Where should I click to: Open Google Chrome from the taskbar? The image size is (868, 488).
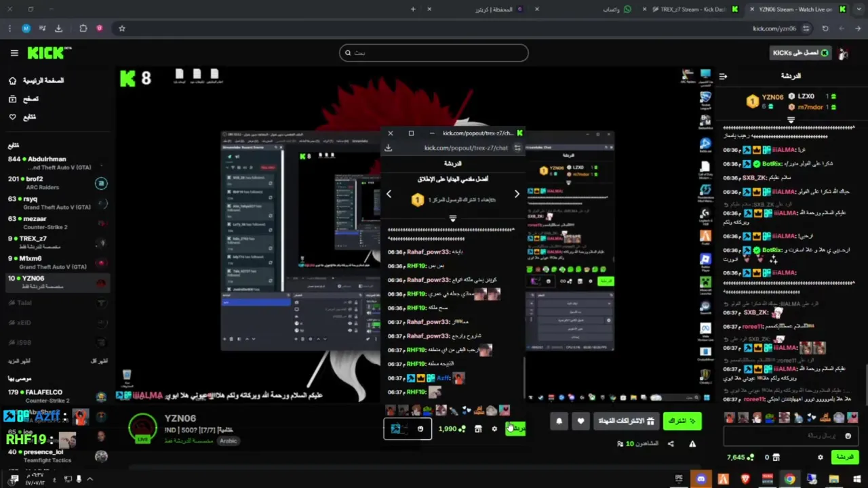click(x=789, y=479)
